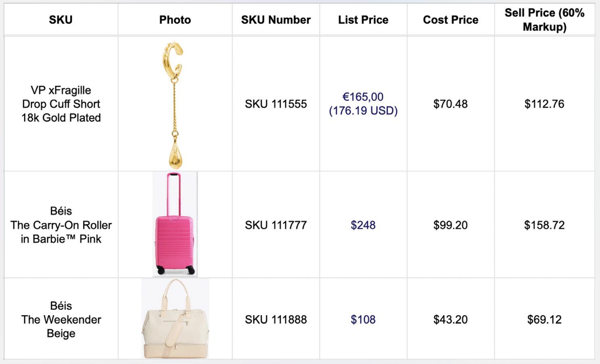Select the Photo column header
Viewport: 600px width, 364px height.
(x=175, y=20)
